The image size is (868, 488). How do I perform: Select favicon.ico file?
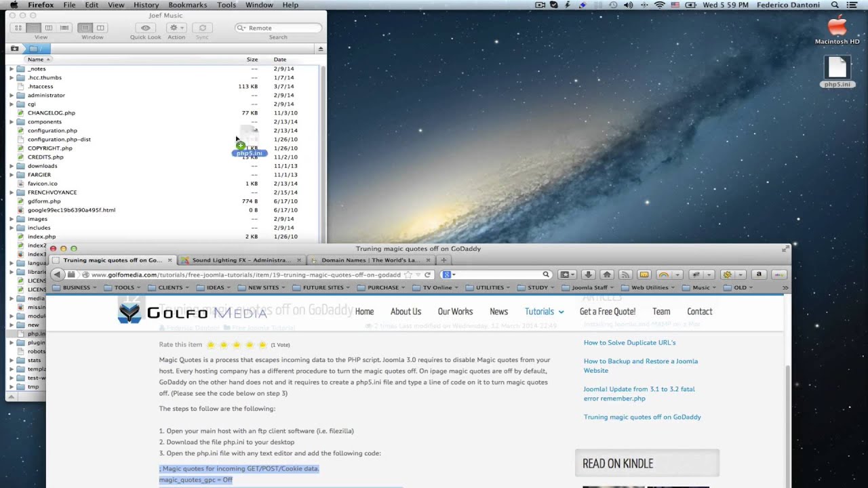pyautogui.click(x=163, y=184)
